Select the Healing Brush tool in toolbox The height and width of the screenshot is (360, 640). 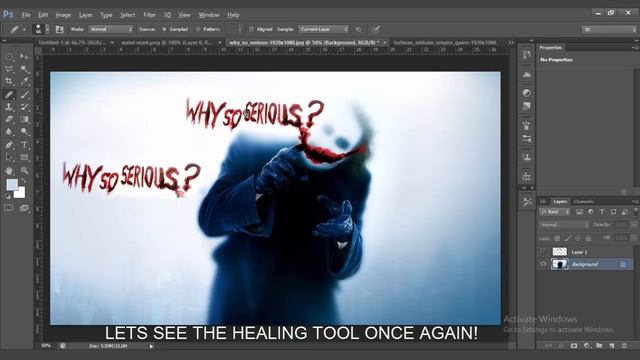coord(9,94)
